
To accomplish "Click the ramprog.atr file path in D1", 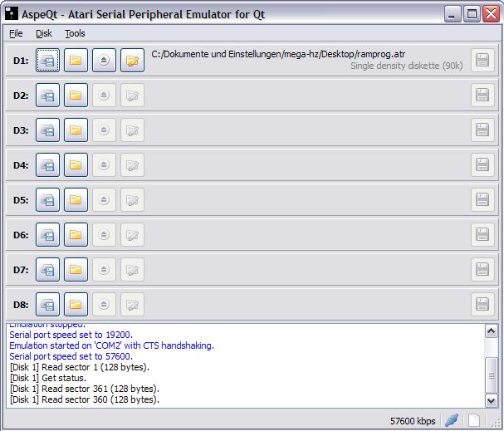I will pyautogui.click(x=278, y=54).
